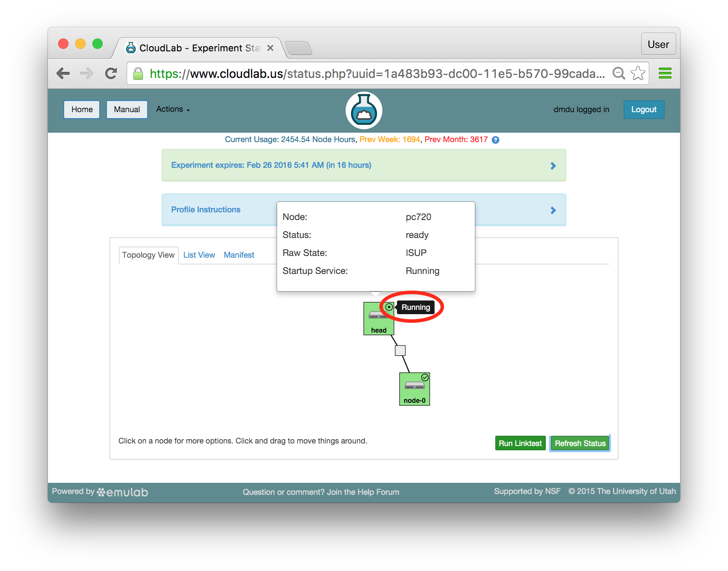Click the green padlock security icon

click(x=138, y=74)
